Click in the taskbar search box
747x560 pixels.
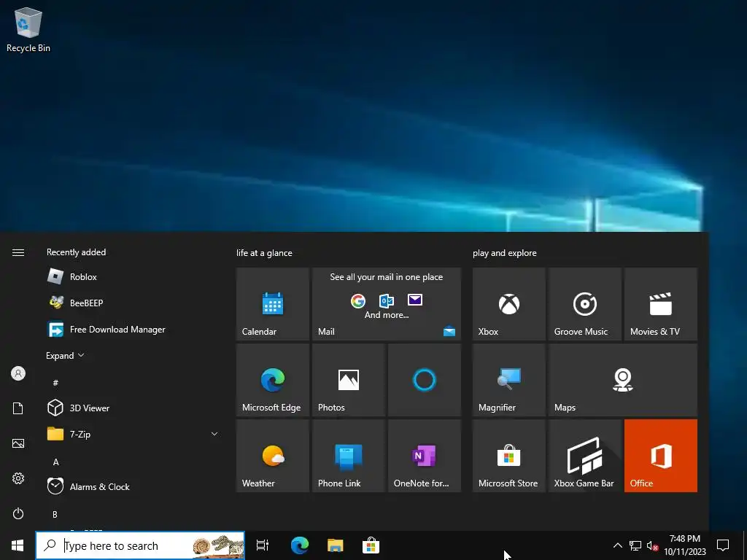(140, 545)
